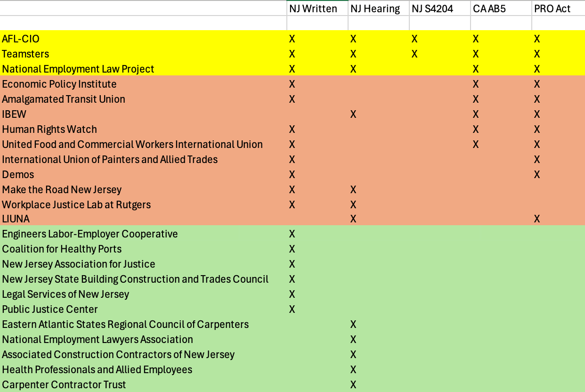Click Workplace Justice Lab's NJ Written X
The image size is (585, 392).
[292, 204]
